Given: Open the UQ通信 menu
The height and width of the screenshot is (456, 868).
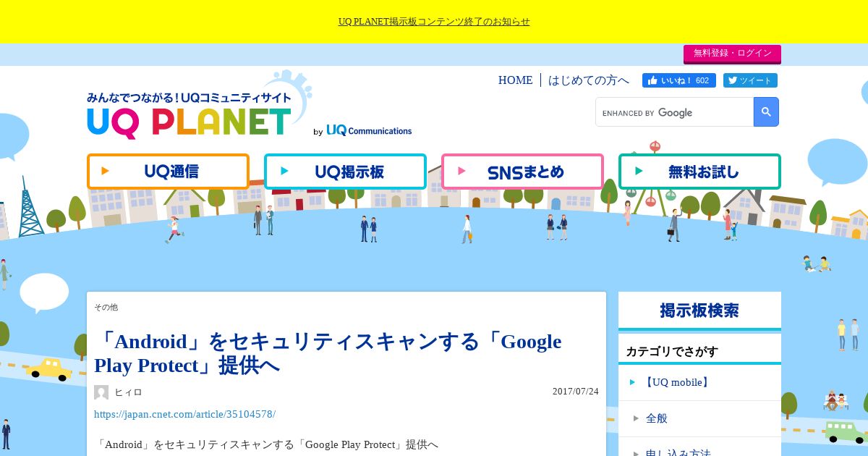Looking at the screenshot, I should pyautogui.click(x=168, y=172).
